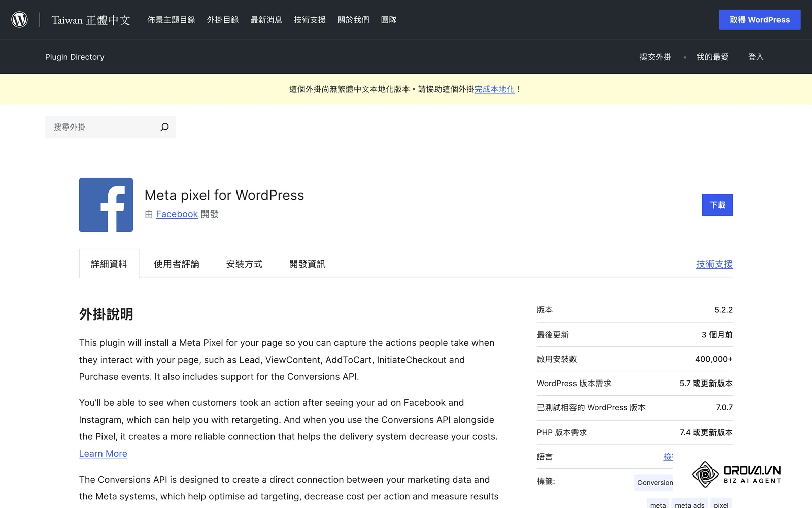Open the Facebook author link
This screenshot has width=812, height=508.
pyautogui.click(x=177, y=214)
